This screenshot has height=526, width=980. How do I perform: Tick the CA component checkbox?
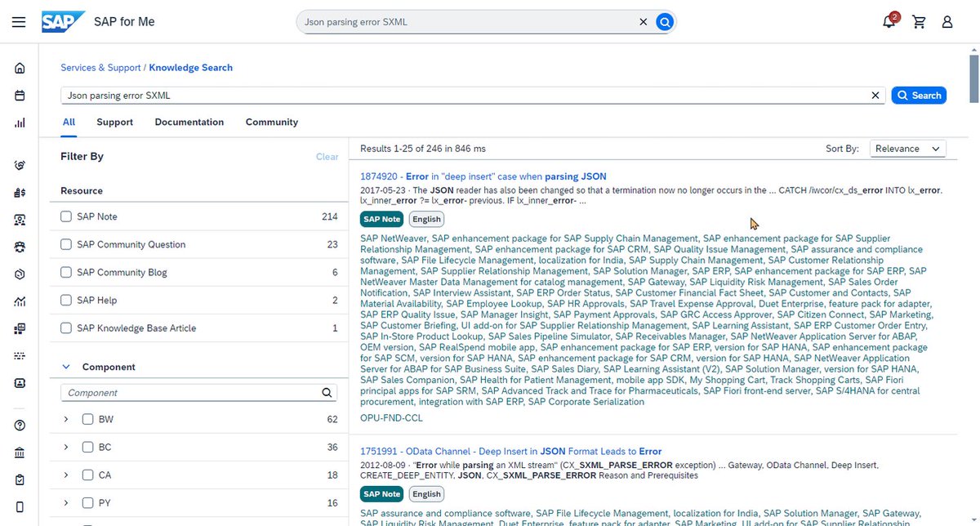(87, 475)
